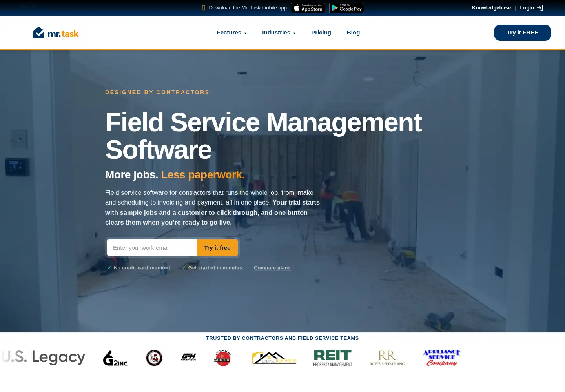Click the Login arrow icon

(540, 8)
